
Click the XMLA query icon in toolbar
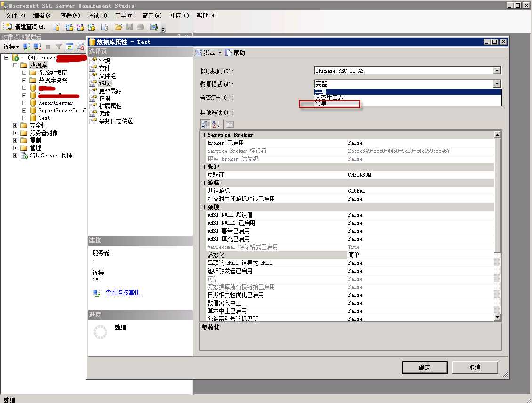[x=91, y=27]
